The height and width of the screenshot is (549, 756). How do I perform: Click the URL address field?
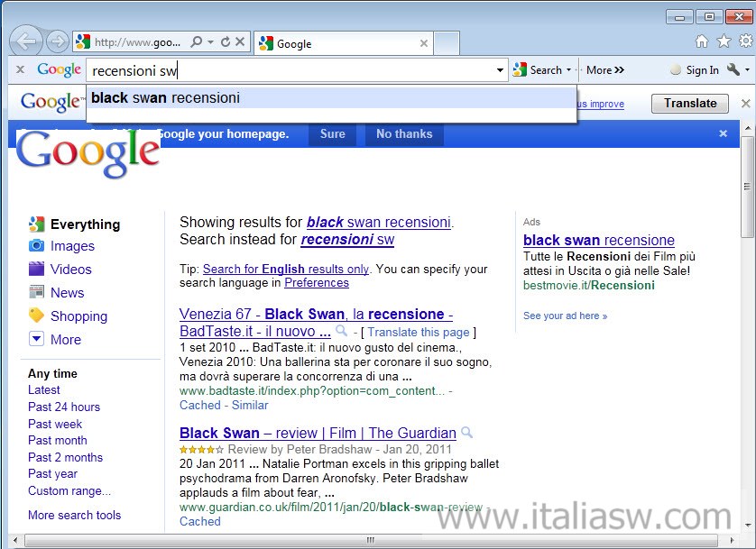(x=137, y=41)
